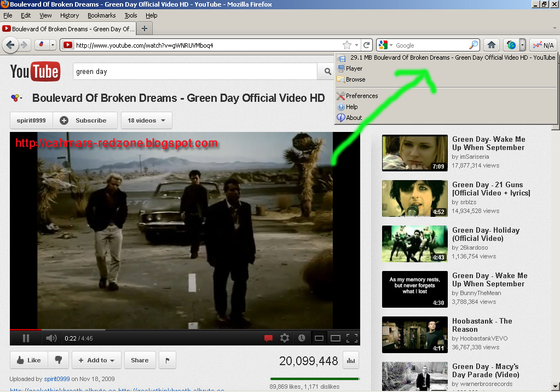The image size is (560, 392).
Task: Click the browser forward arrow
Action: pyautogui.click(x=24, y=45)
